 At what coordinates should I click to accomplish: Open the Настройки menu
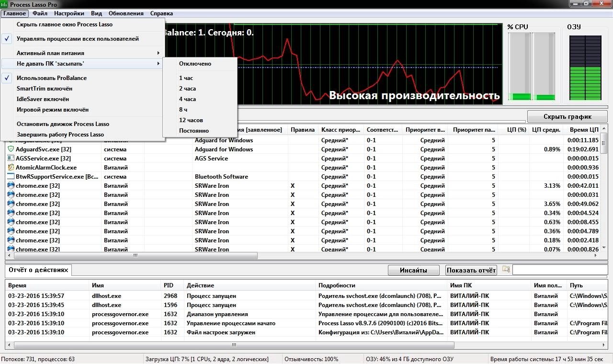point(69,13)
